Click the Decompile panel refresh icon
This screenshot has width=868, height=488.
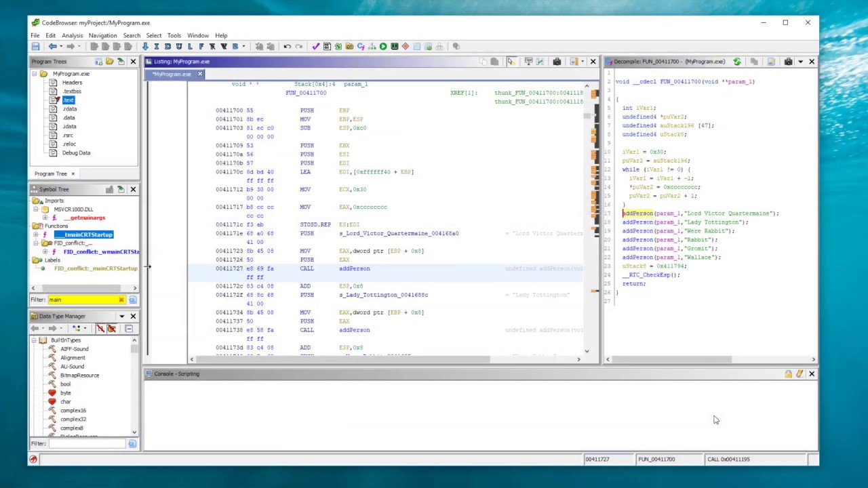point(737,62)
